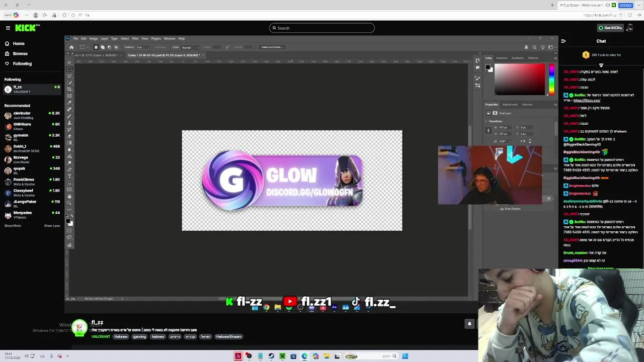Select the Clone Stamp tool
The height and width of the screenshot is (362, 644).
coord(69,123)
